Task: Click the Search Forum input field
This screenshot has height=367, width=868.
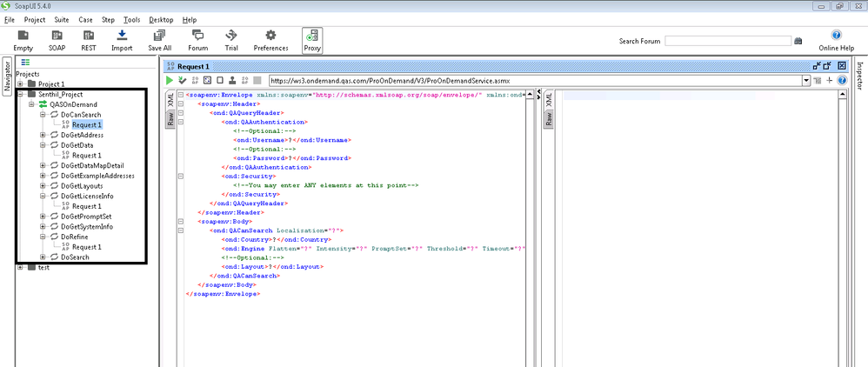Action: pyautogui.click(x=726, y=41)
